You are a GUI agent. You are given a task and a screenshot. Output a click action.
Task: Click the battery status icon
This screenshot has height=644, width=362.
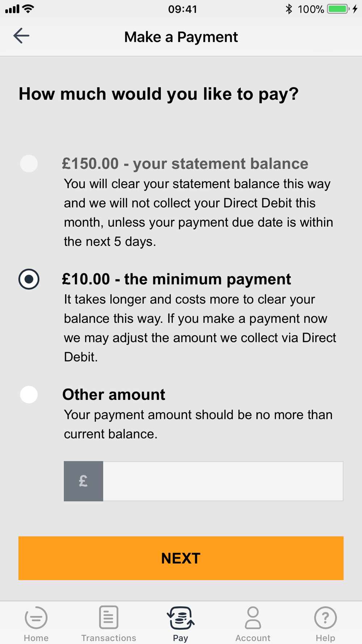338,9
